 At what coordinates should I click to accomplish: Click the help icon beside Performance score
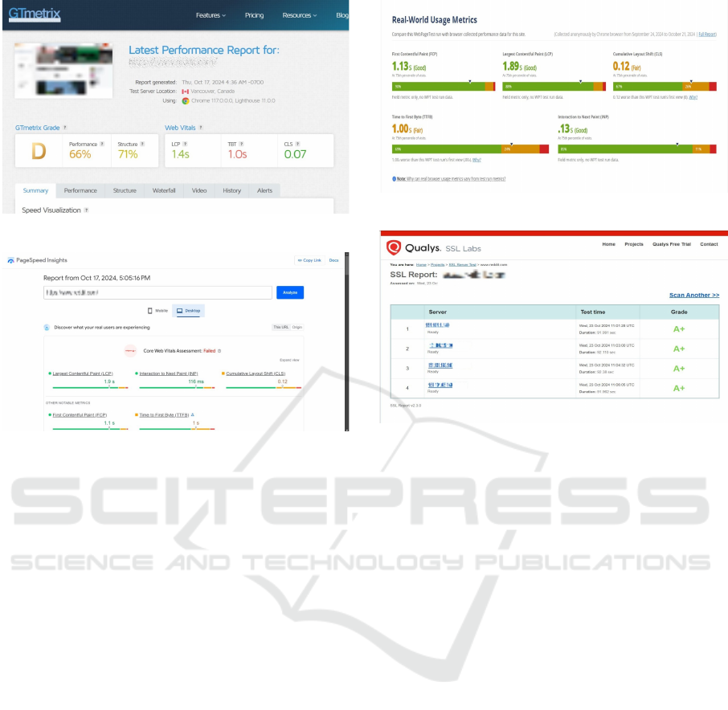click(102, 145)
